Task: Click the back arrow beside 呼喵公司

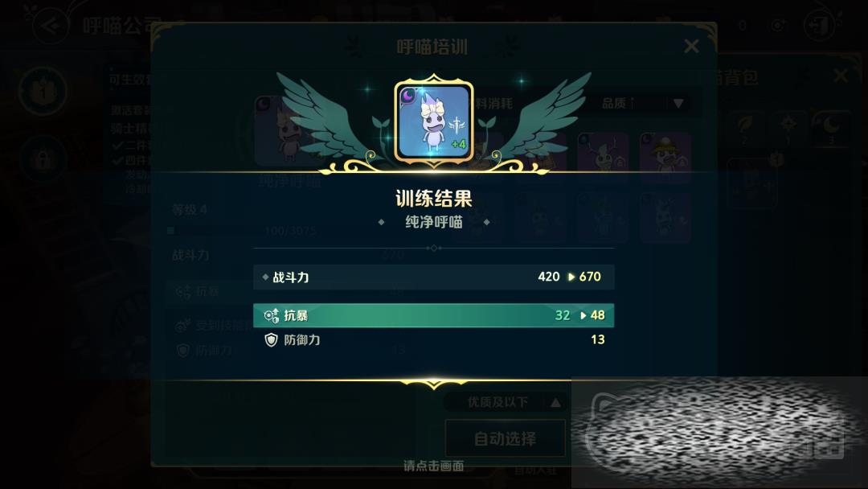Action: pyautogui.click(x=51, y=25)
